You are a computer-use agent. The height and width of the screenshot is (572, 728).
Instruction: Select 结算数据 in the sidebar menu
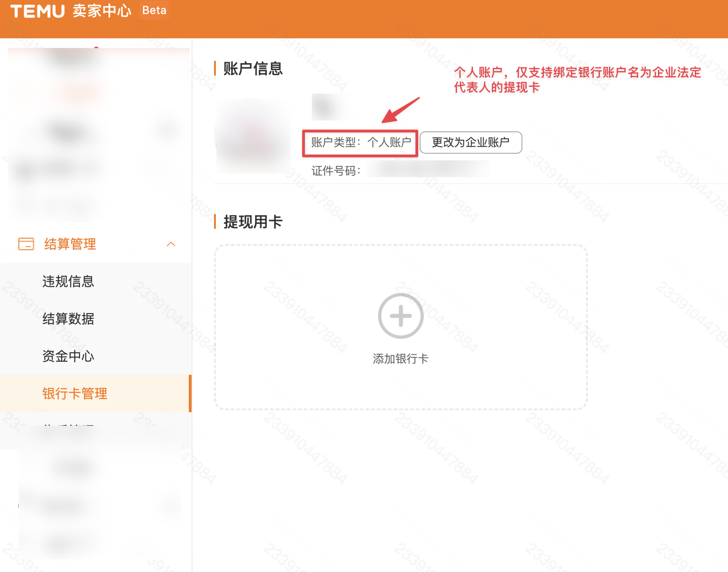click(68, 319)
